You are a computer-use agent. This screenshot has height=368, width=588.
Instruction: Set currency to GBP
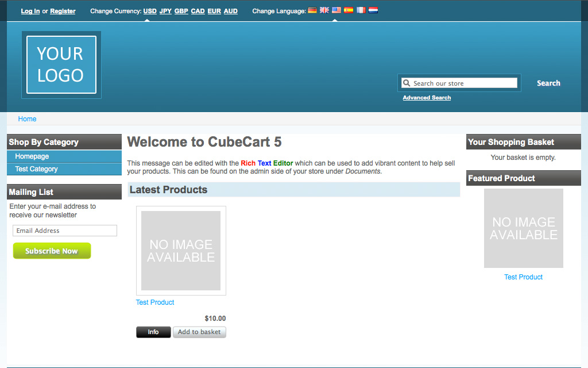(181, 11)
